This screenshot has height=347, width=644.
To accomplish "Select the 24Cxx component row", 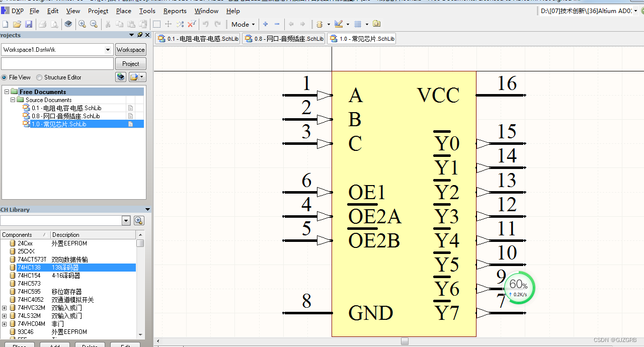I will point(68,243).
